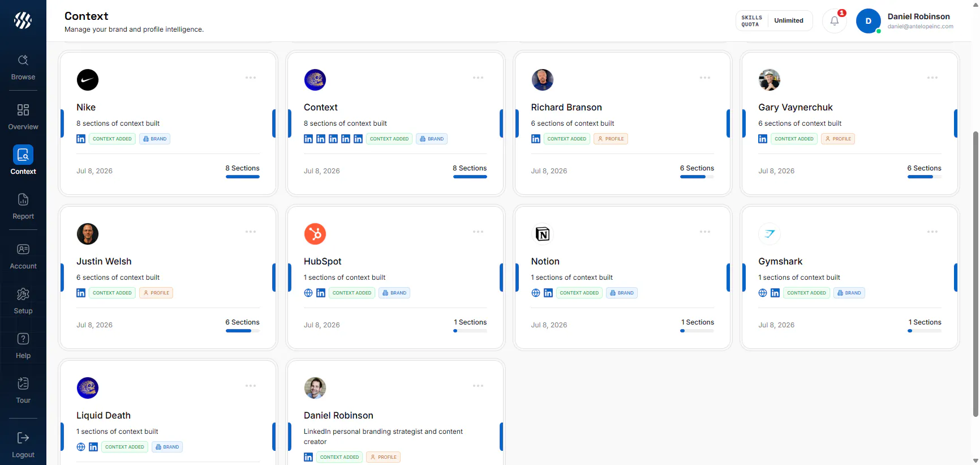Screen dimensions: 980x465
Task: Open the Daniel Robinson card options menu
Action: click(x=478, y=386)
